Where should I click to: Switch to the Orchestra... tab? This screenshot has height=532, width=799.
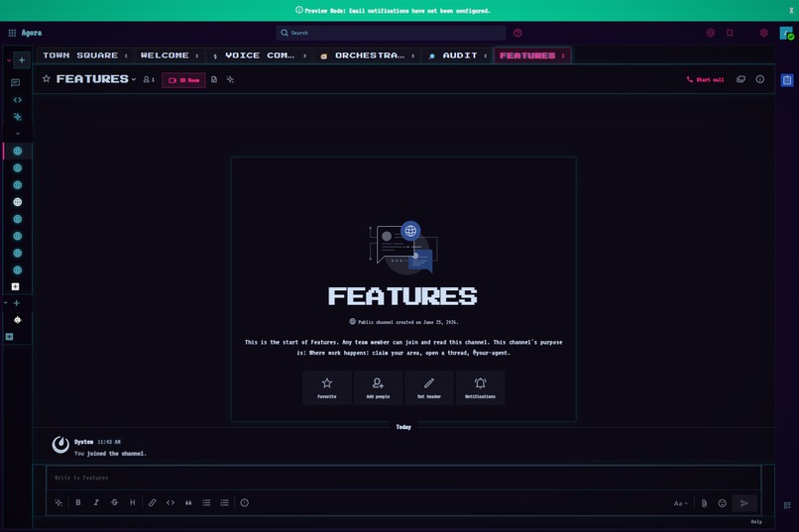(362, 55)
